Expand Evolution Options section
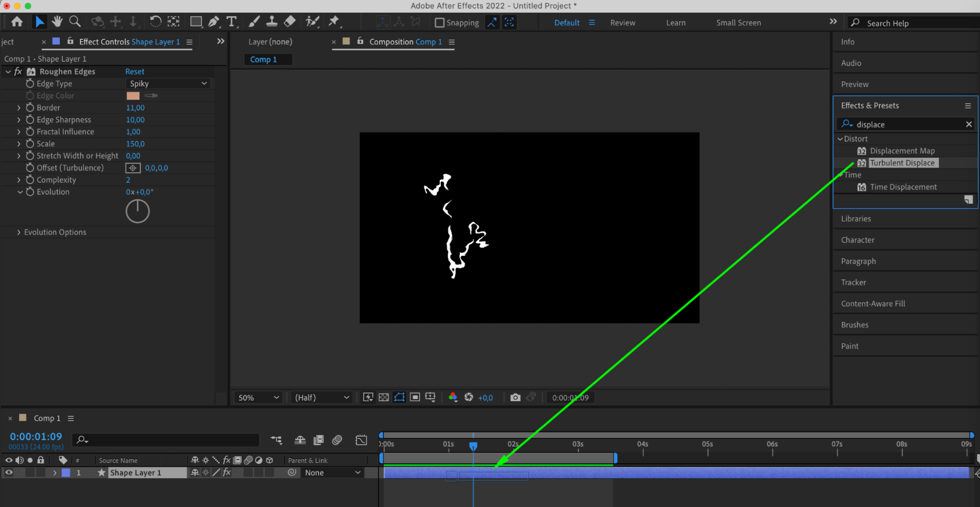The width and height of the screenshot is (980, 507). (x=19, y=232)
